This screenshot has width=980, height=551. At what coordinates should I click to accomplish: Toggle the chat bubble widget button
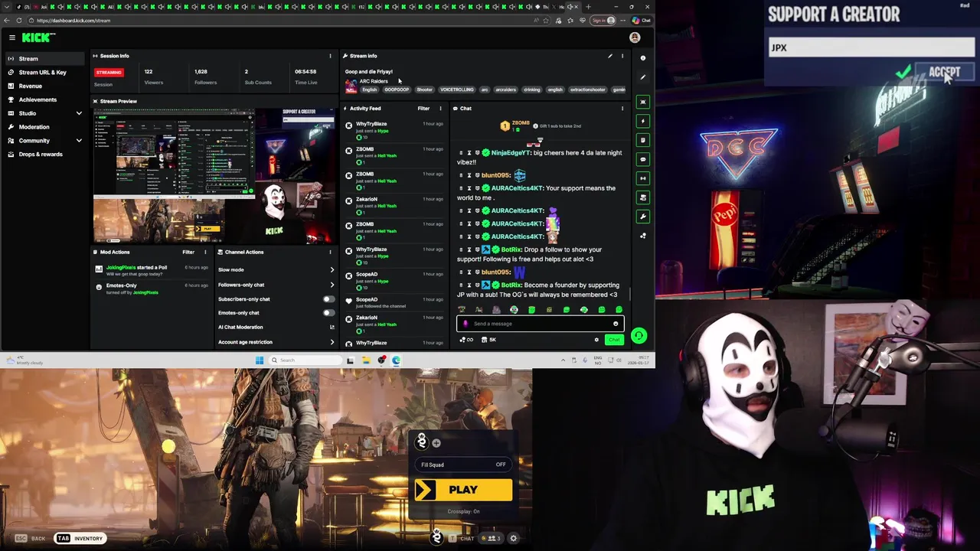643,159
